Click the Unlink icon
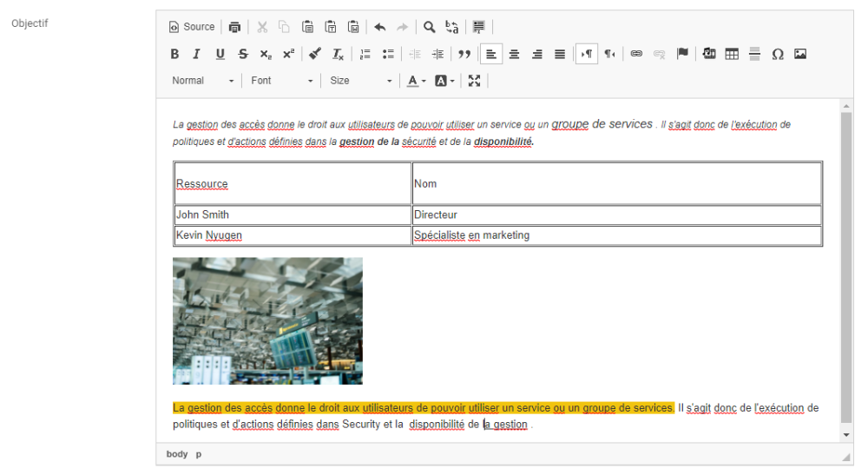This screenshot has width=868, height=475. pos(659,54)
